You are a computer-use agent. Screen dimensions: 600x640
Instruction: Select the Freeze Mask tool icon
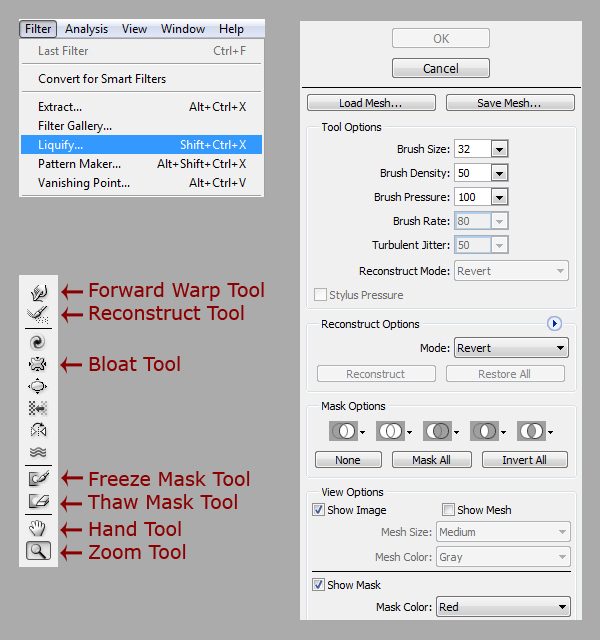pos(38,478)
